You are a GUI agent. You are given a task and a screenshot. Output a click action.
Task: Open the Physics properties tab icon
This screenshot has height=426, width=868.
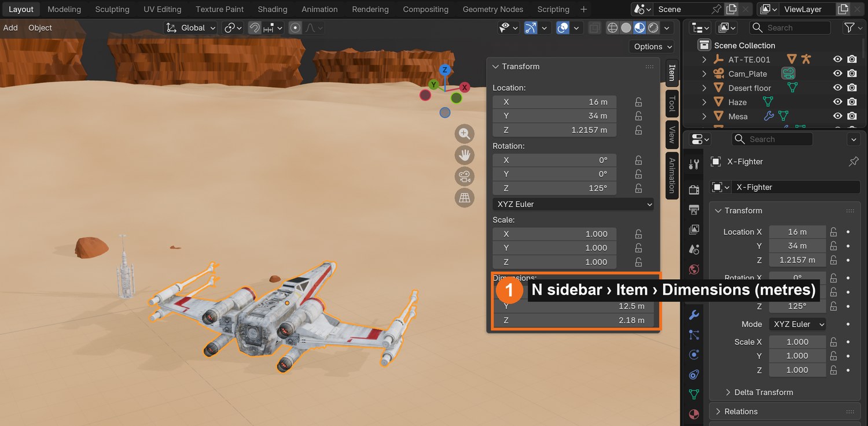[x=694, y=354]
